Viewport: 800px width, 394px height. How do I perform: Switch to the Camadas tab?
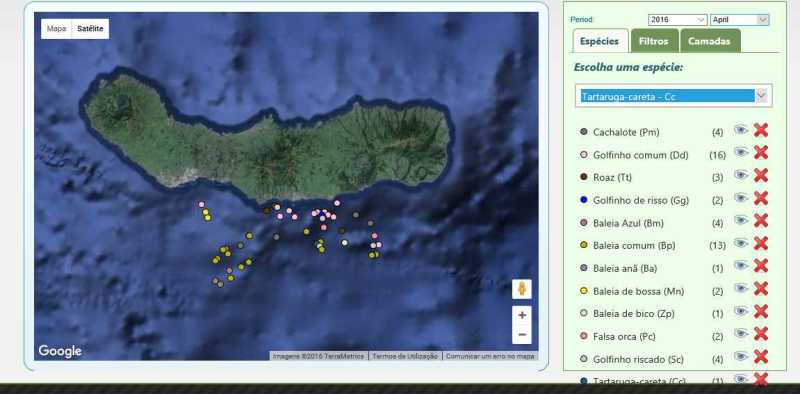710,41
